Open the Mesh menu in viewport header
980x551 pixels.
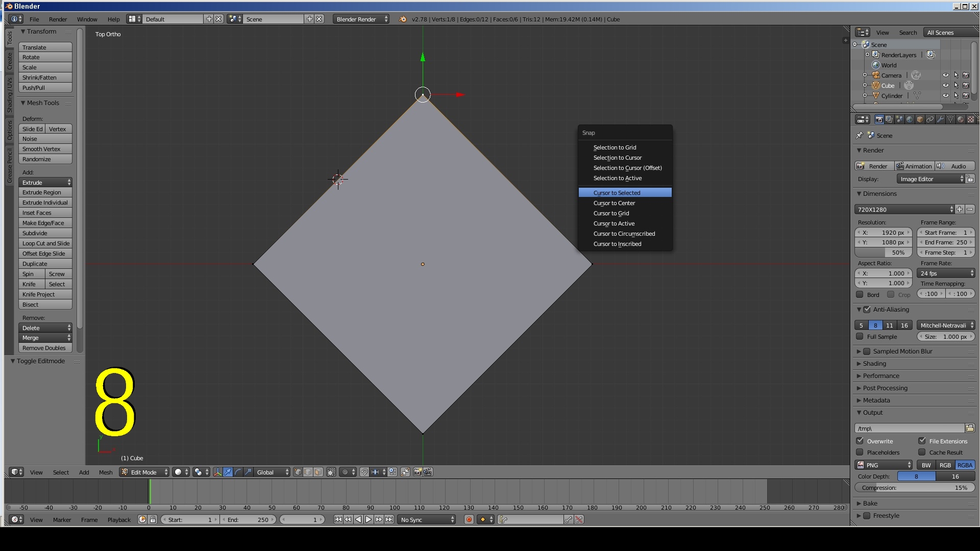click(x=106, y=472)
